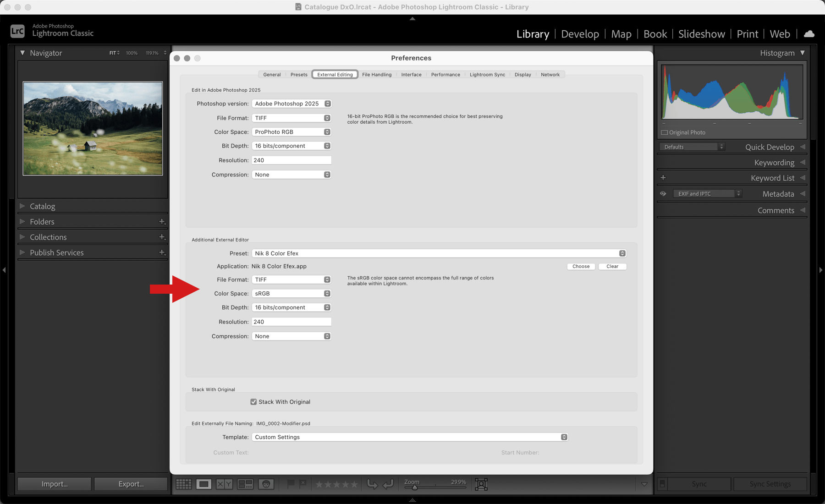Open the Nik 8 Color Efex Preset dropdown
Screen dimensions: 825x504
pos(439,253)
